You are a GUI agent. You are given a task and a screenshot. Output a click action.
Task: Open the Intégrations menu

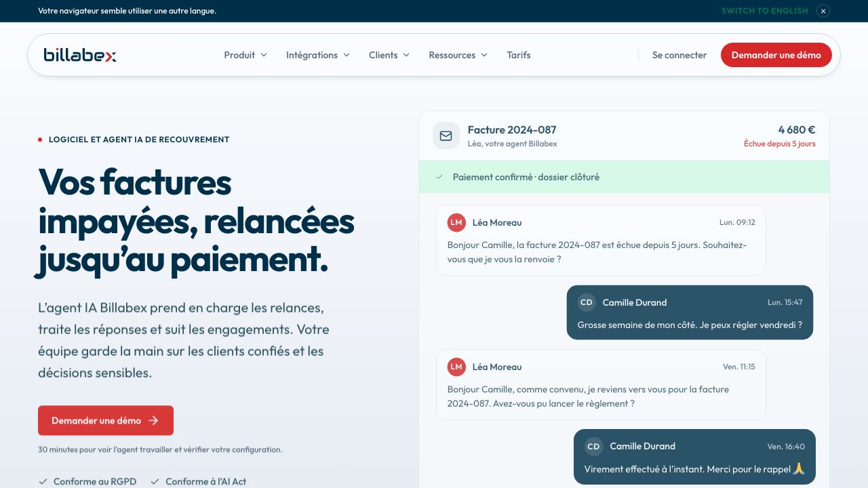point(318,55)
